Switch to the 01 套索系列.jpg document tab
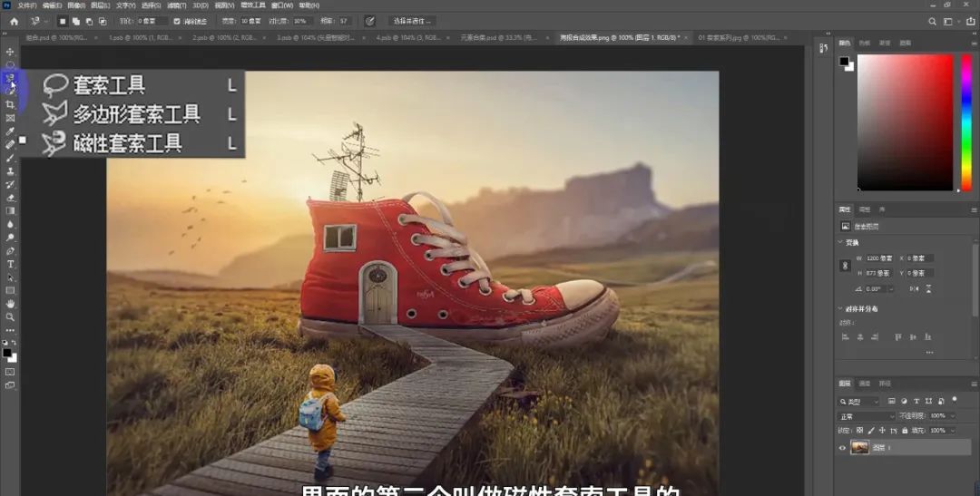The height and width of the screenshot is (496, 980). point(738,37)
